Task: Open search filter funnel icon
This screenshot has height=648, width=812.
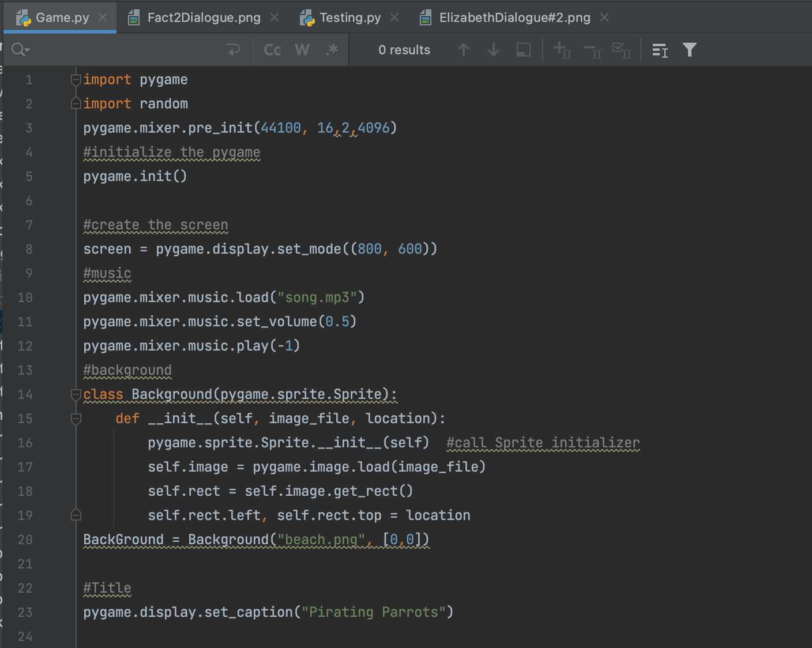Action: 690,50
